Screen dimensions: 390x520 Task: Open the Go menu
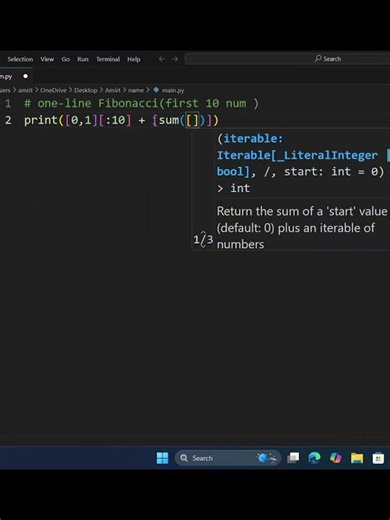tap(66, 59)
